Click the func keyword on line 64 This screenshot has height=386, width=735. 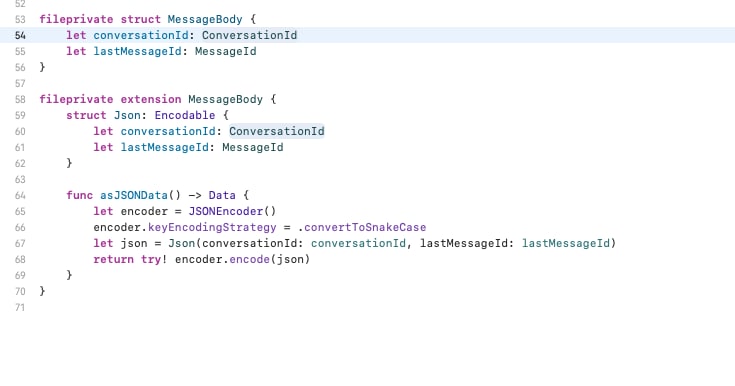[80, 195]
